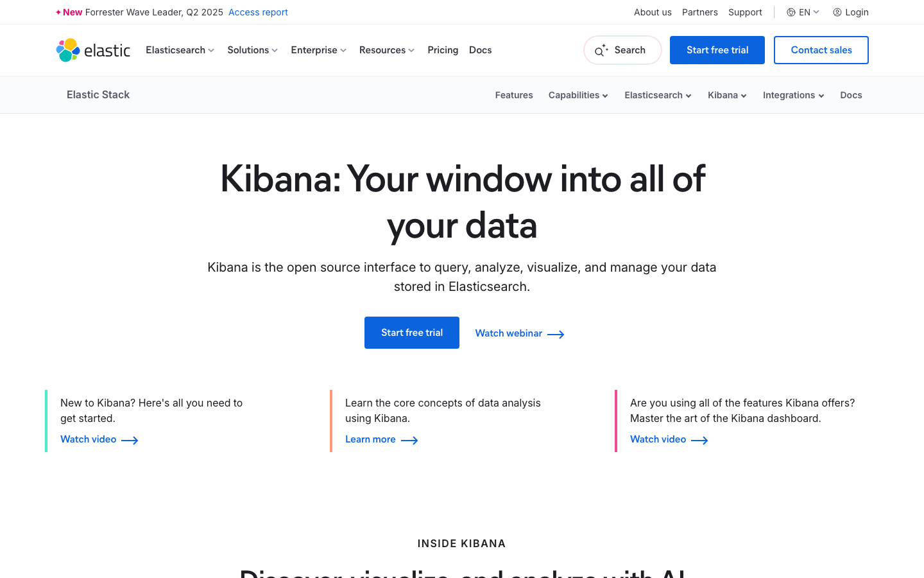Click the arrow beside Learn more
Screen dimensions: 924x578
coord(409,440)
